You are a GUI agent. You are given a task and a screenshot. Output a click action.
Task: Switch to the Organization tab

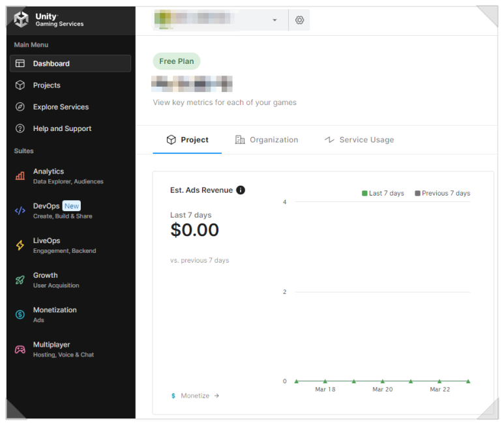point(267,139)
